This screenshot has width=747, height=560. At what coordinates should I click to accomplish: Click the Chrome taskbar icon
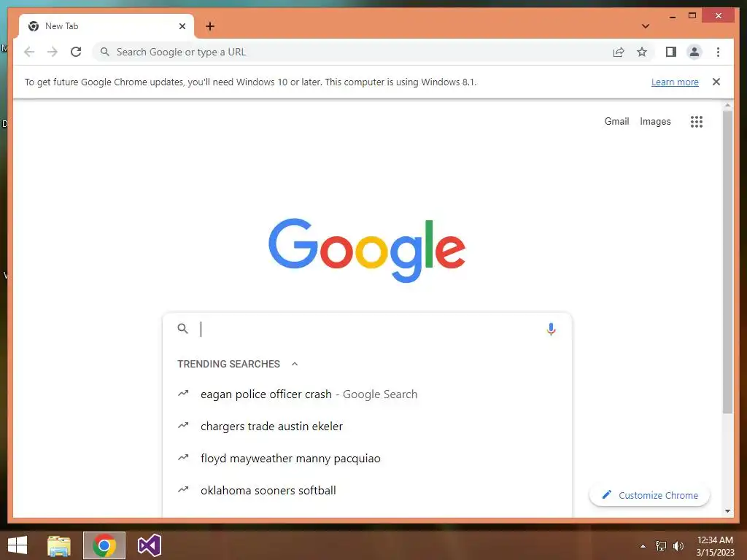pos(104,545)
